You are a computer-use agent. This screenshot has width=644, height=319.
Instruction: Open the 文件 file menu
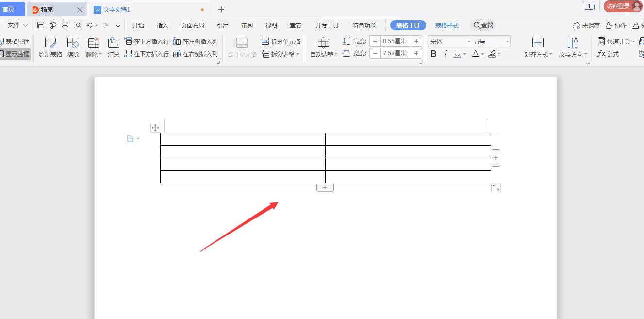[14, 25]
